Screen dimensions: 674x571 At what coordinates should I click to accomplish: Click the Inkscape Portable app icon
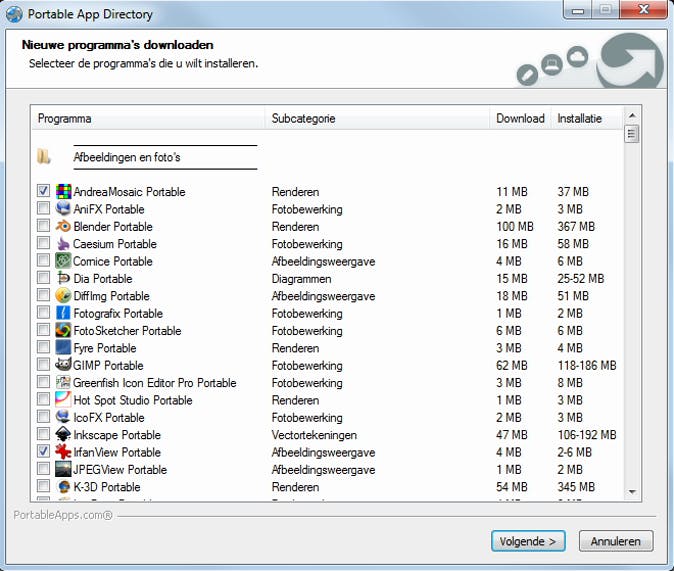point(64,435)
